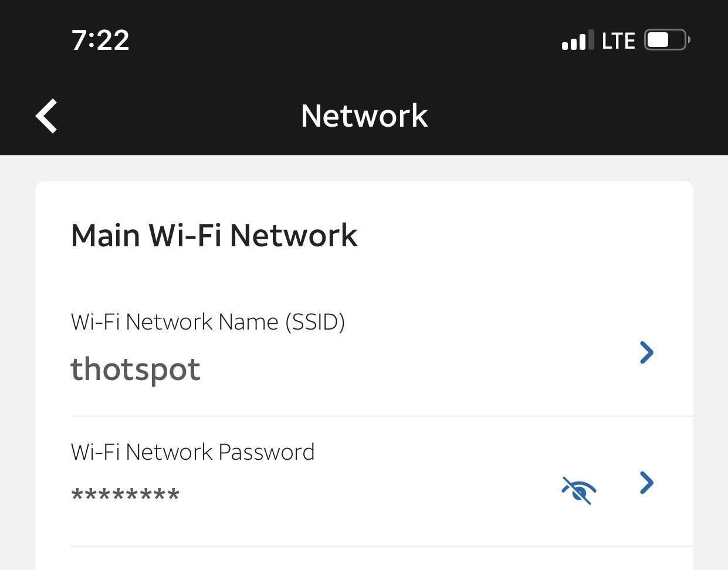Tap the Wi-Fi Network Name (SSID) label
Screen dimensions: 728x570
point(208,322)
